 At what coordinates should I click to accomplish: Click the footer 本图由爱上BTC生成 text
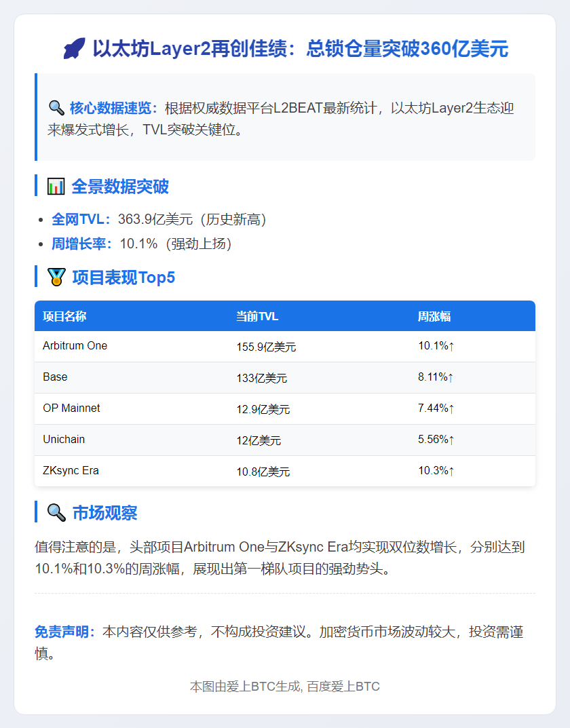pos(246,686)
